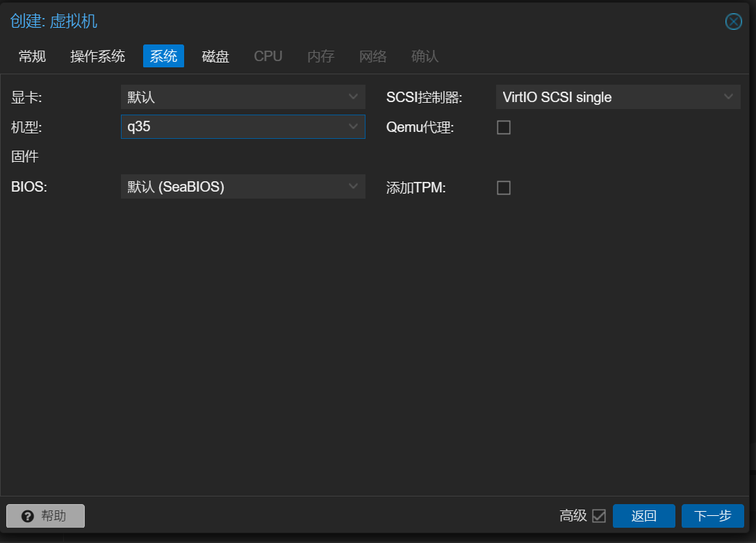The width and height of the screenshot is (756, 543).
Task: Click the CPU tab
Action: click(x=268, y=56)
